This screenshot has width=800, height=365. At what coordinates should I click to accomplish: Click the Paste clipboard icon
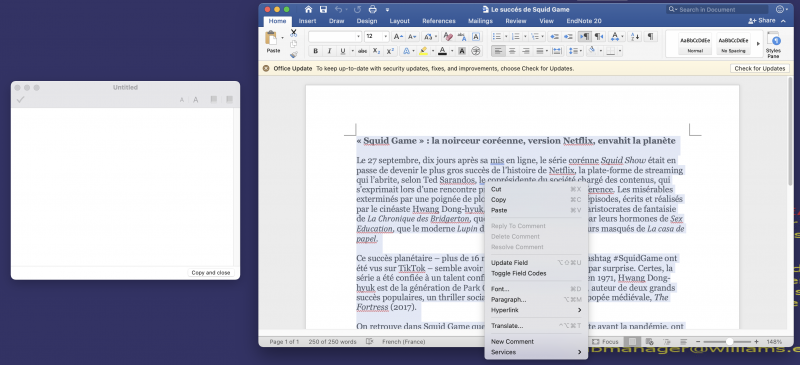(271, 38)
